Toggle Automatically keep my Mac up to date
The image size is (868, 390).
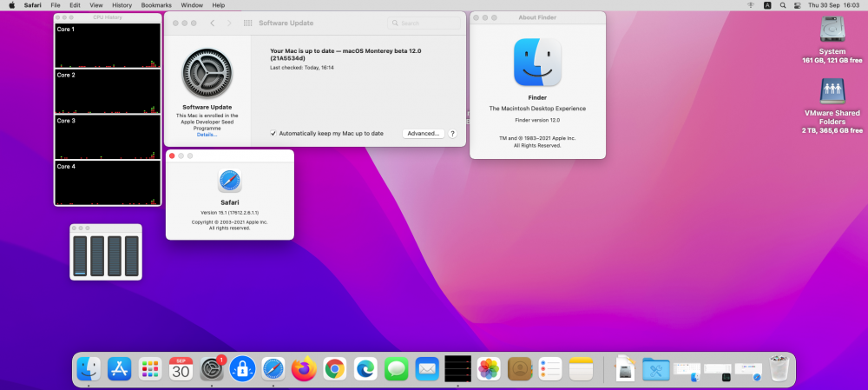click(x=273, y=134)
